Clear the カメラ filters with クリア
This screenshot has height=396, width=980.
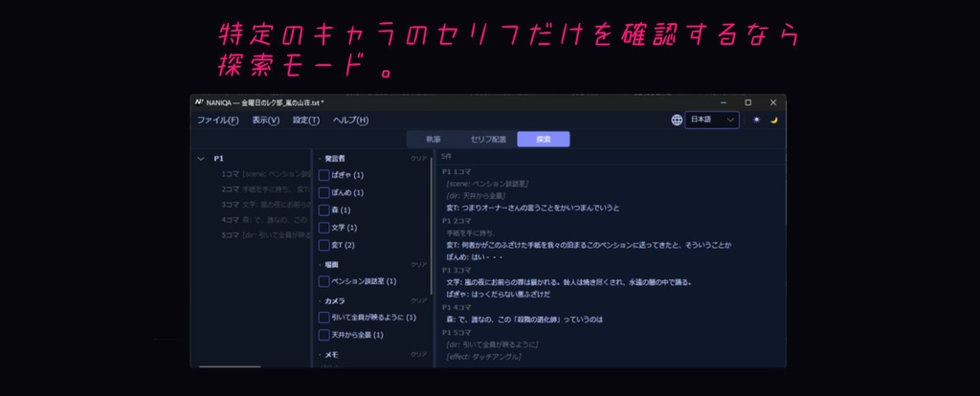[419, 301]
